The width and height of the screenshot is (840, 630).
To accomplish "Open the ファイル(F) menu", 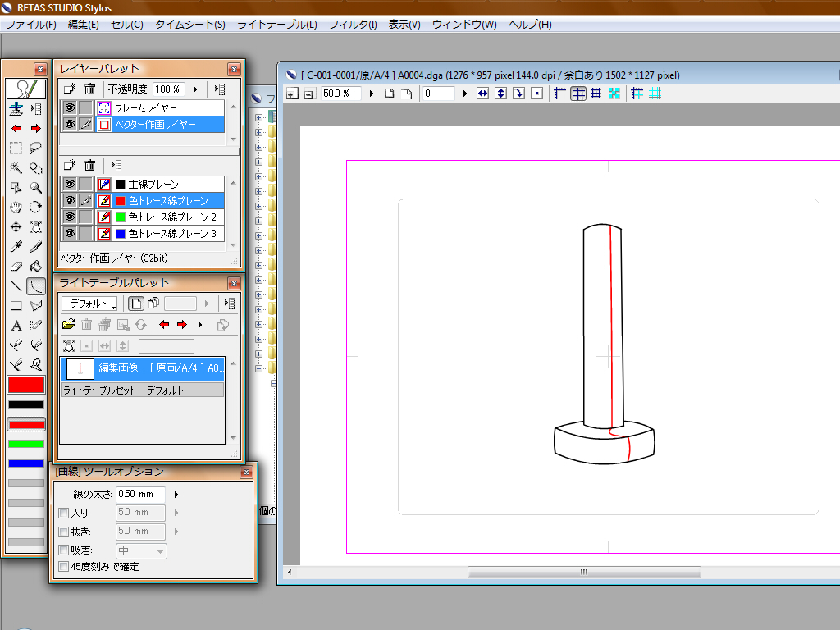I will 31,25.
